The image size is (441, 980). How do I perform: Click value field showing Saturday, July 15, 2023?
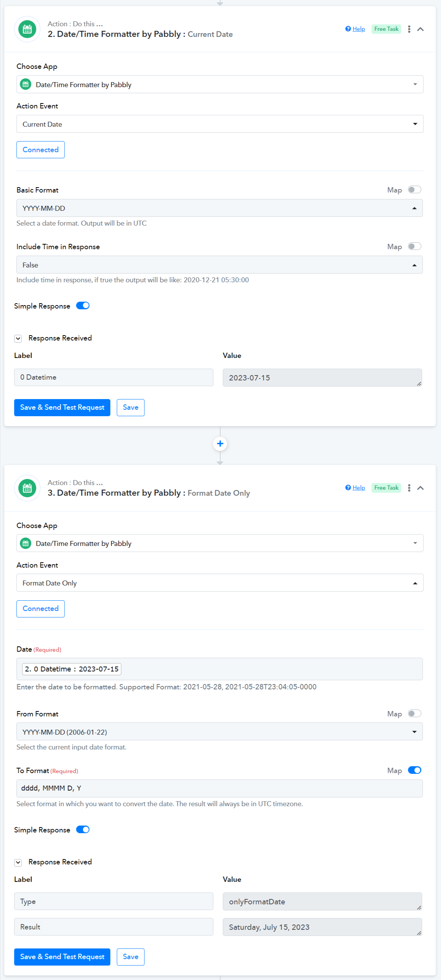click(x=322, y=927)
